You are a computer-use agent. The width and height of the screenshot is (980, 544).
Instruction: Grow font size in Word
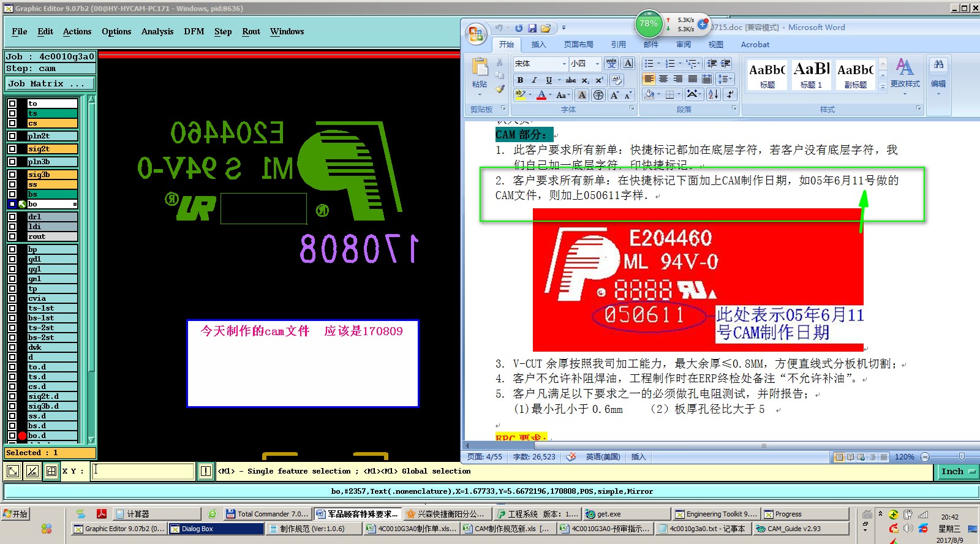[614, 95]
